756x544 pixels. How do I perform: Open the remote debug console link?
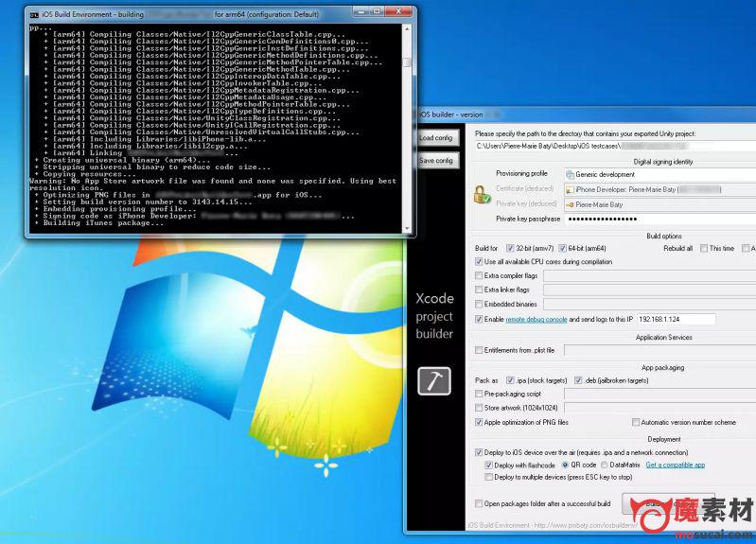(536, 319)
